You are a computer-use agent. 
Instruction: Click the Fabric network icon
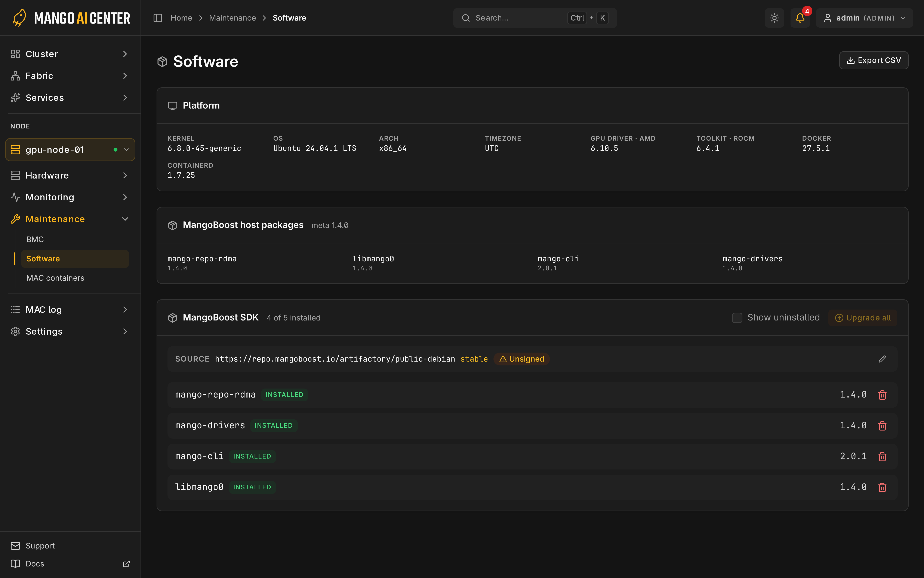(15, 76)
